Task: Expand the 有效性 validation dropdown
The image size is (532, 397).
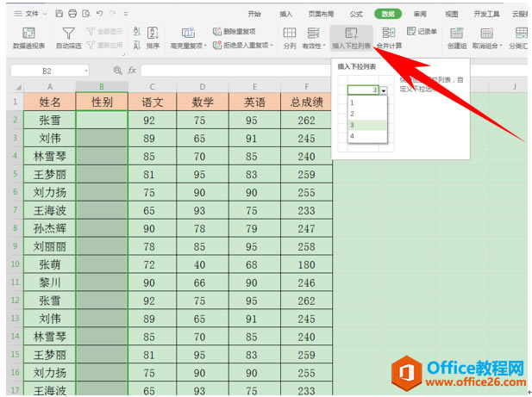Action: (313, 45)
